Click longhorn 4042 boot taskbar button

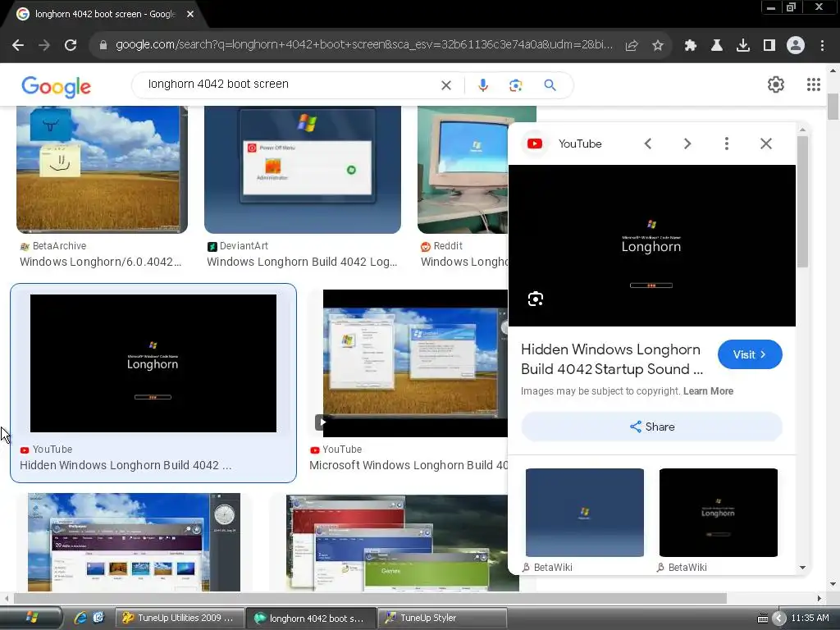311,619
